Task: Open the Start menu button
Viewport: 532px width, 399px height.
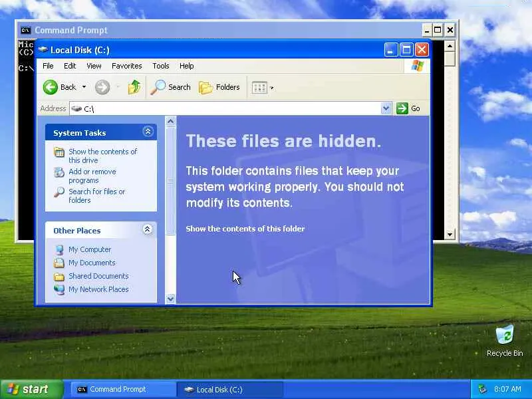Action: pyautogui.click(x=32, y=389)
